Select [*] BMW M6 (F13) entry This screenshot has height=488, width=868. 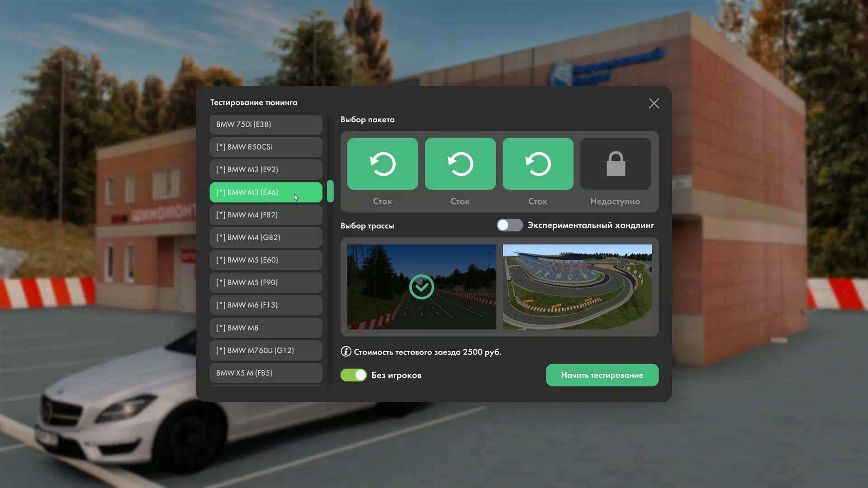pos(266,305)
